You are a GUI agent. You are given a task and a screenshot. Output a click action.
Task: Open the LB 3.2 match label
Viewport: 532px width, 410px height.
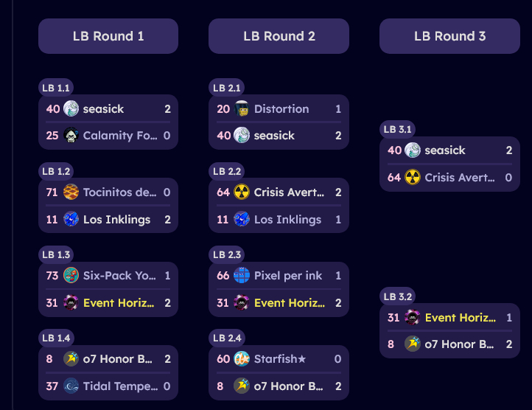click(x=398, y=296)
